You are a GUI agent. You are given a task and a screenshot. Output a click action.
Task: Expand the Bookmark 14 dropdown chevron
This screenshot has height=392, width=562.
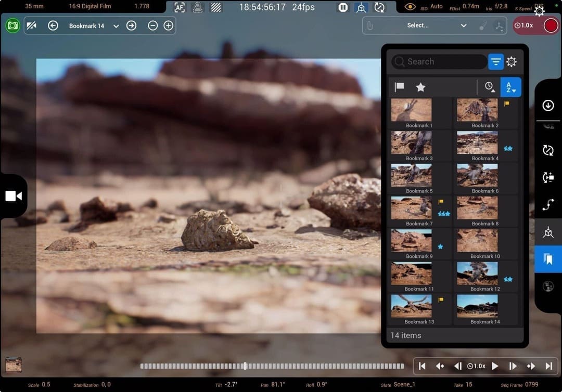pos(116,26)
